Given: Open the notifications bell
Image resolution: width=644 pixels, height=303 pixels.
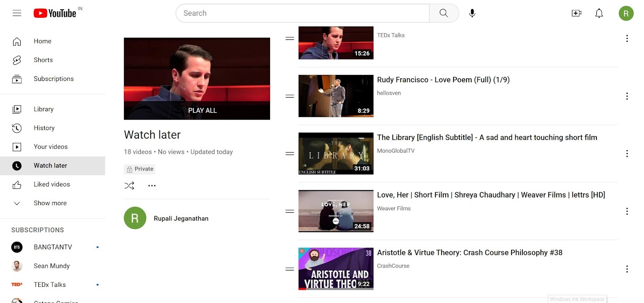Looking at the screenshot, I should tap(599, 13).
